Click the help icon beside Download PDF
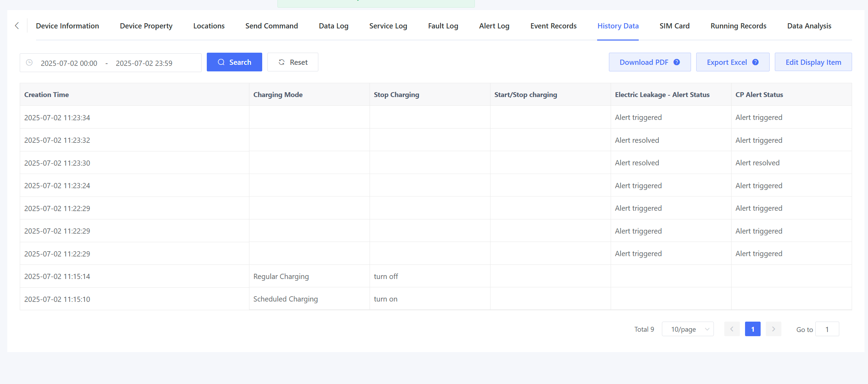Viewport: 868px width, 384px height. 676,62
